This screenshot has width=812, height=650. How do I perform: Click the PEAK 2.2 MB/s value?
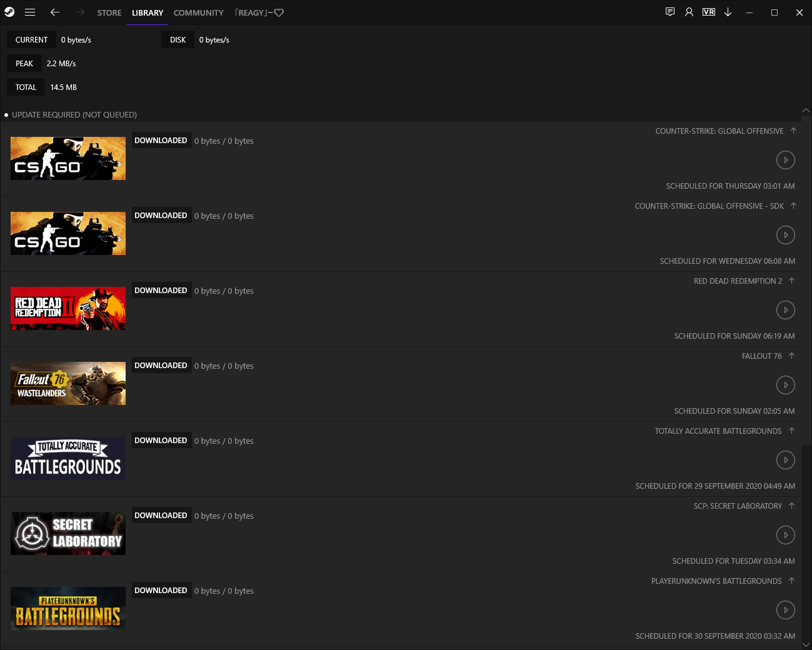pyautogui.click(x=61, y=64)
